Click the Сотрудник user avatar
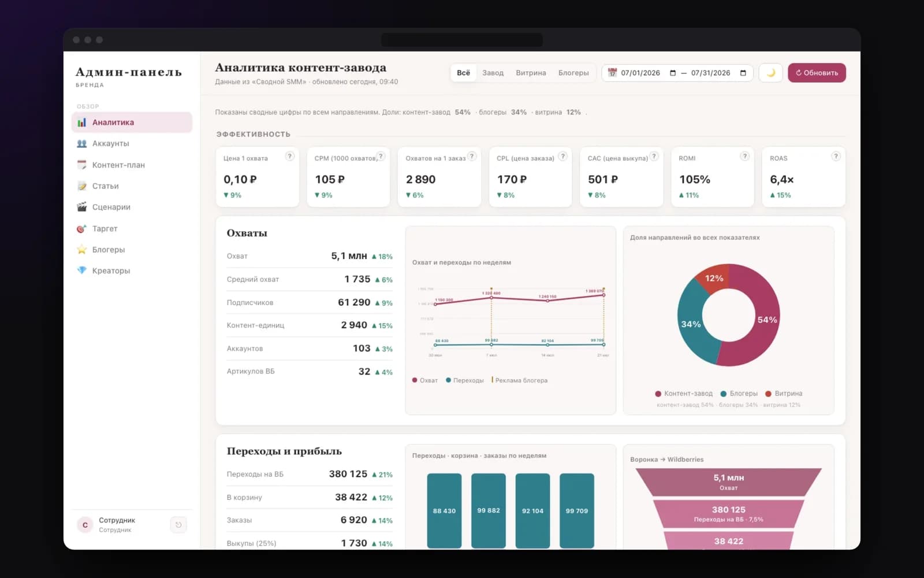 [85, 525]
